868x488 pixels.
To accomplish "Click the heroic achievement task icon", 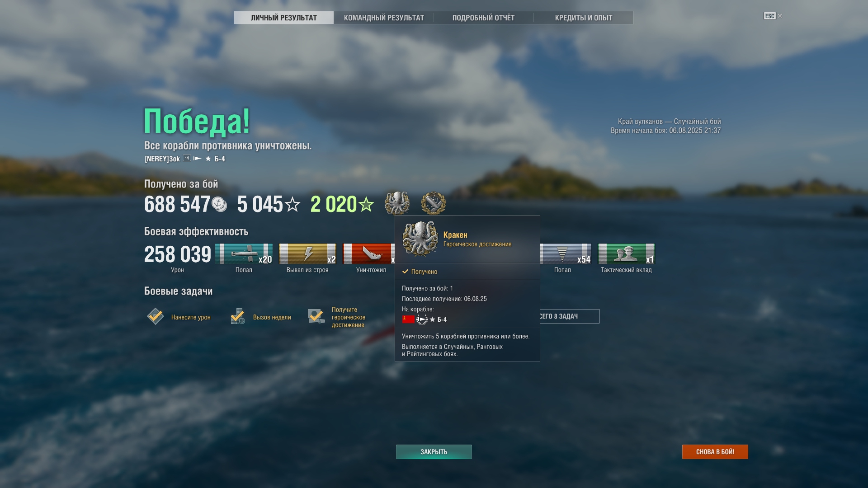I will (316, 316).
